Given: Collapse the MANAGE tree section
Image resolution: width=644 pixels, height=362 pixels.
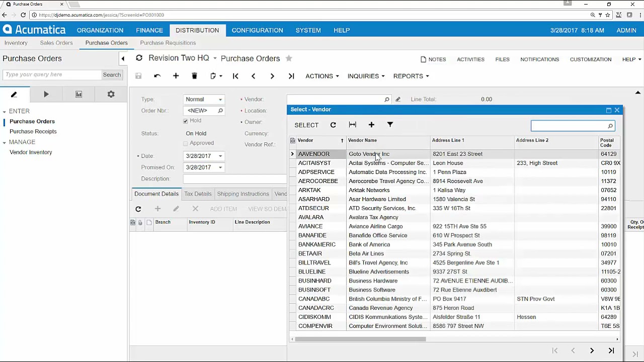Looking at the screenshot, I should pyautogui.click(x=4, y=142).
